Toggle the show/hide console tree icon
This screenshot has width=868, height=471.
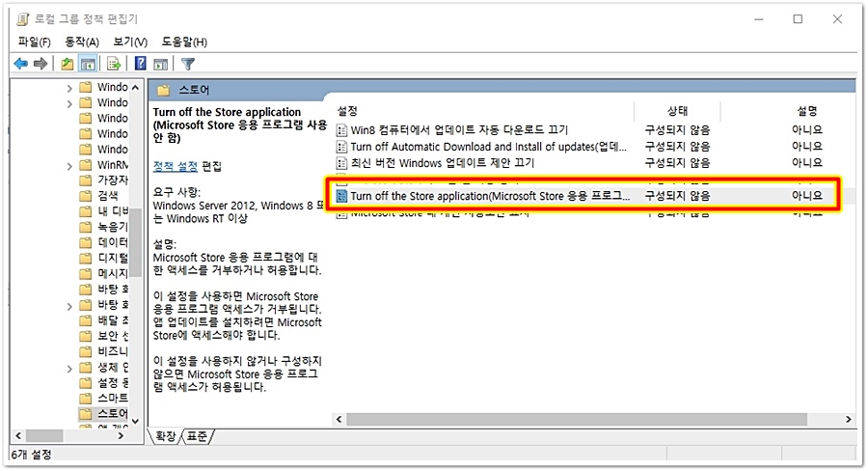tap(88, 64)
